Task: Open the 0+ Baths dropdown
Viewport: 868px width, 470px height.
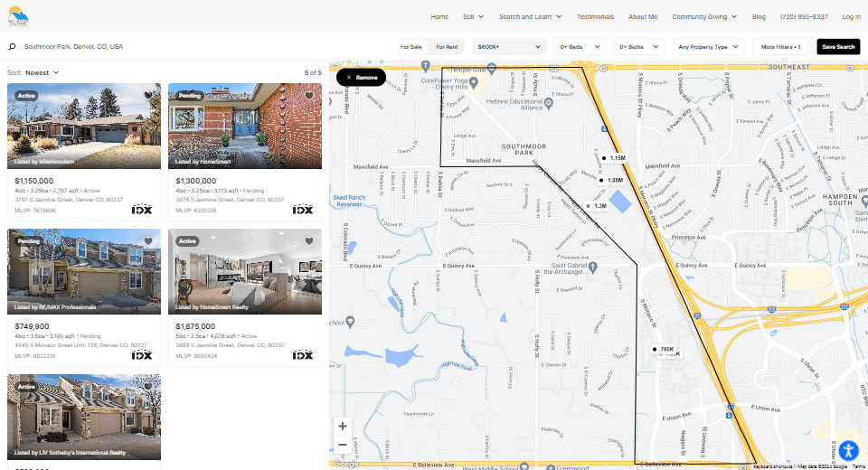Action: tap(639, 47)
